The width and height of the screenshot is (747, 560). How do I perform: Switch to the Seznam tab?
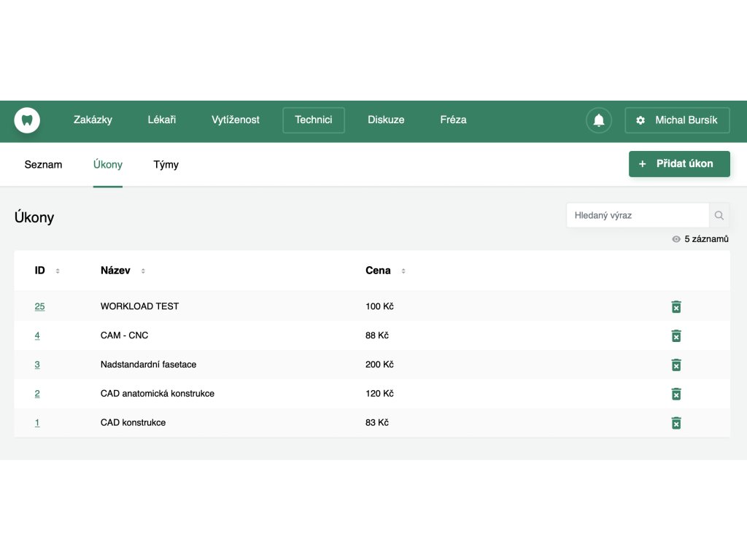tap(43, 165)
